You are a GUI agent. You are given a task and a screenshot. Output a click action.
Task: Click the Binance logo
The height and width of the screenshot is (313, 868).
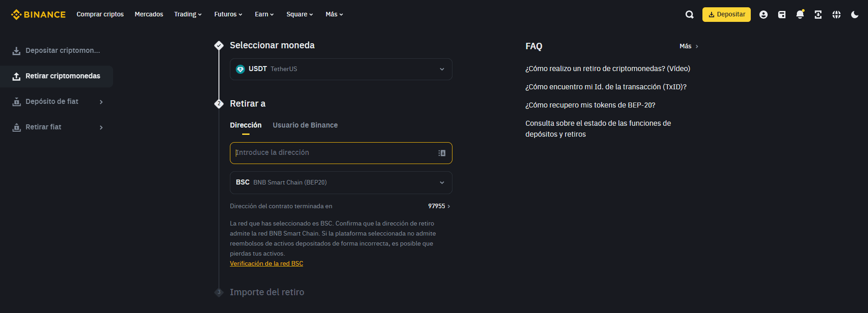(x=38, y=15)
